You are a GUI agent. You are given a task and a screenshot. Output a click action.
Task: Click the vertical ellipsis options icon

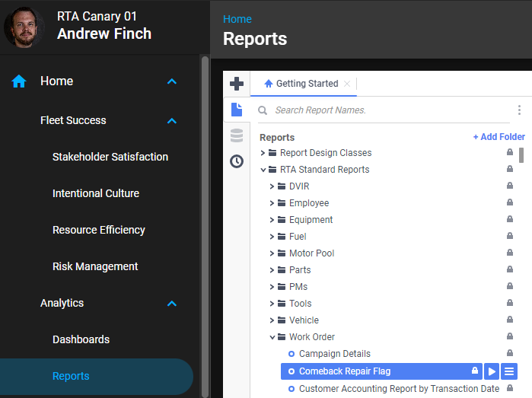pyautogui.click(x=519, y=110)
